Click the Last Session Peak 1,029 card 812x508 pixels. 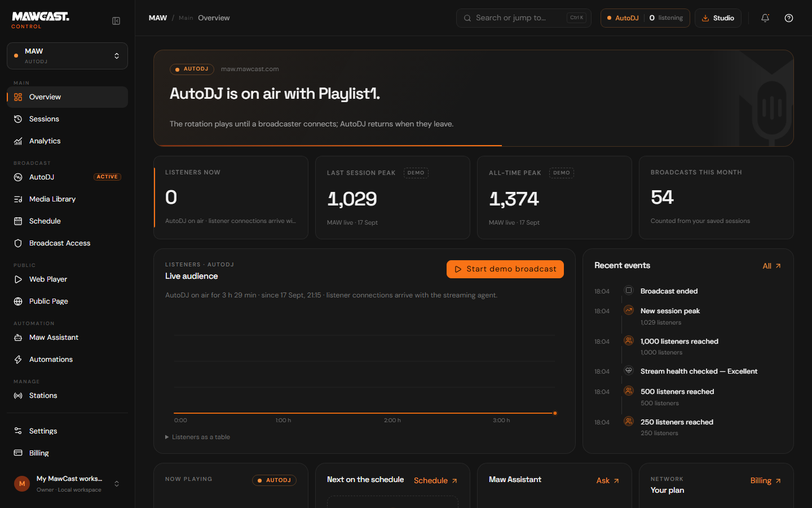392,198
